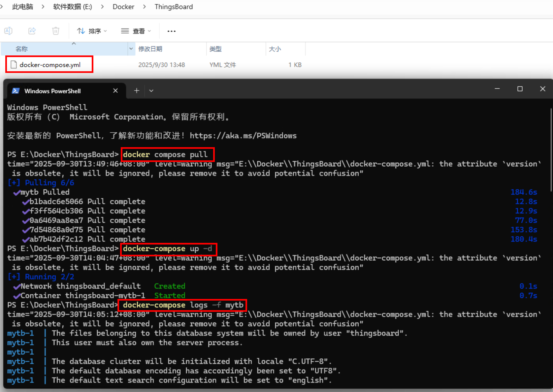Click the 'mytb Pulled' line in terminal
The image size is (553, 392).
point(42,192)
